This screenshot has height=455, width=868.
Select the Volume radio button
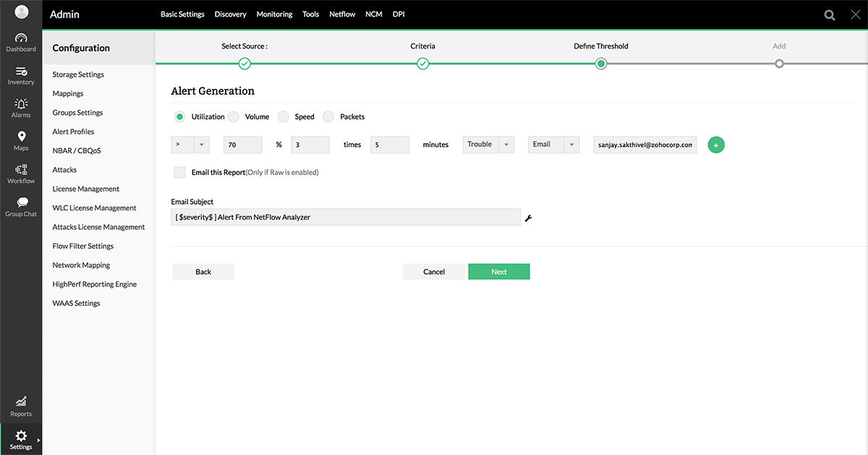tap(233, 116)
